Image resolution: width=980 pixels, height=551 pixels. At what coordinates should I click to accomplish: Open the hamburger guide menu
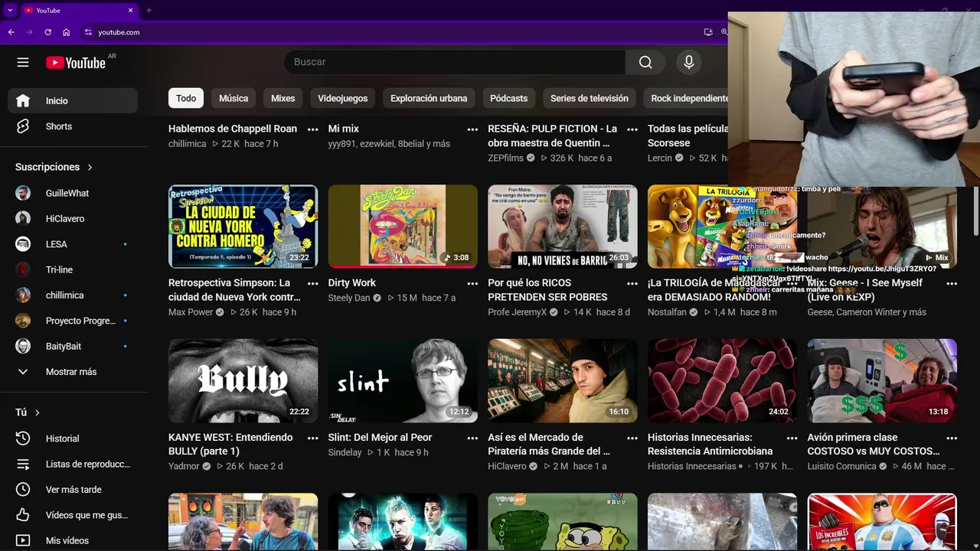click(x=23, y=63)
